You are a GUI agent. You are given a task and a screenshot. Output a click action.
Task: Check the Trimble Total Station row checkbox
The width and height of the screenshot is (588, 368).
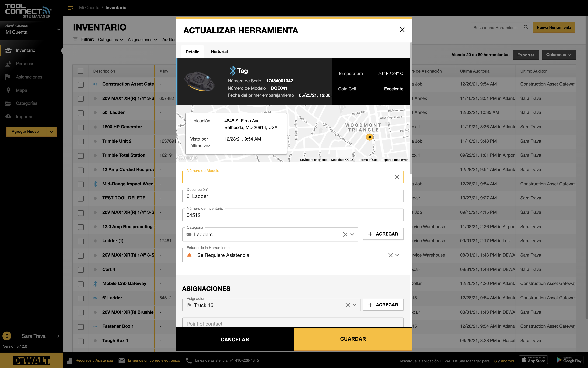[81, 156]
